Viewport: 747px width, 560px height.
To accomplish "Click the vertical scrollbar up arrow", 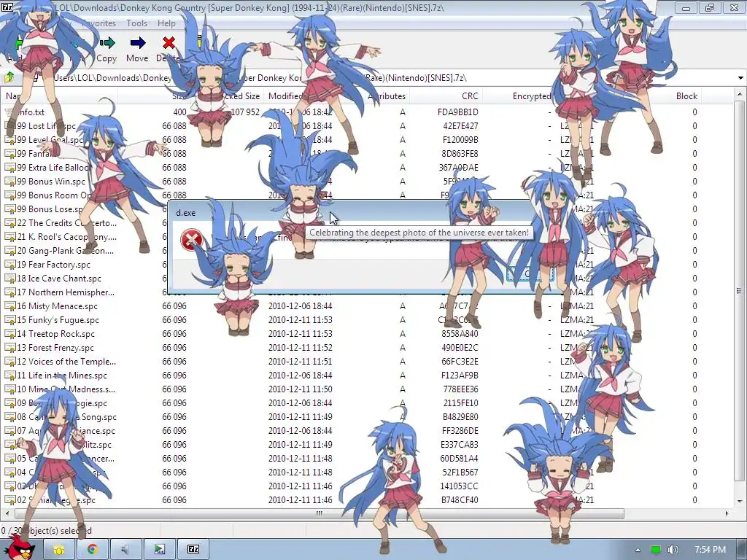I will tap(740, 94).
